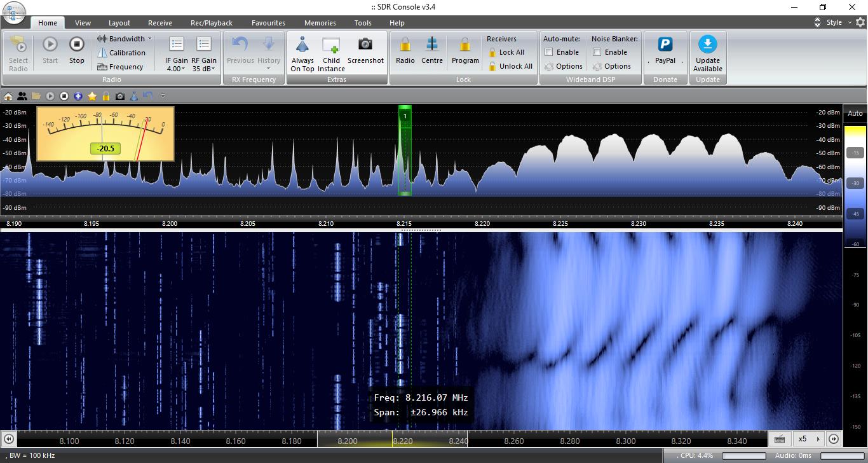
Task: Click the folder icon in quick access toolbar
Action: 36,96
